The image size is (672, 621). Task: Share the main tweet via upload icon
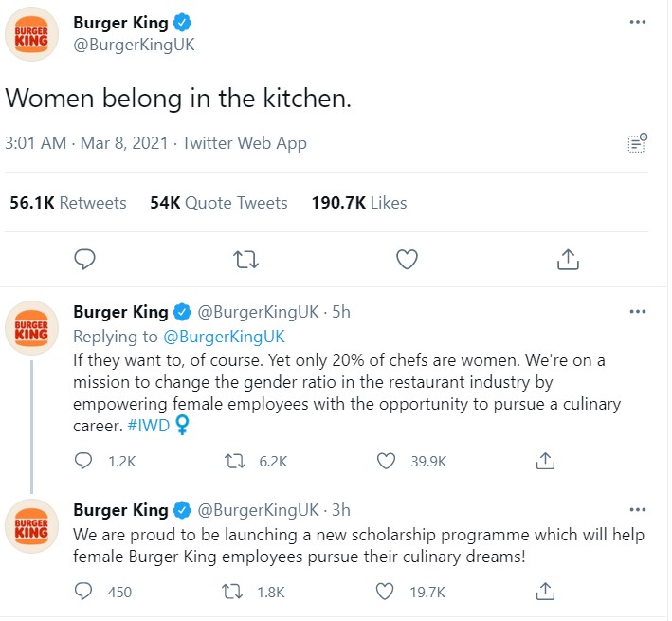pos(568,259)
